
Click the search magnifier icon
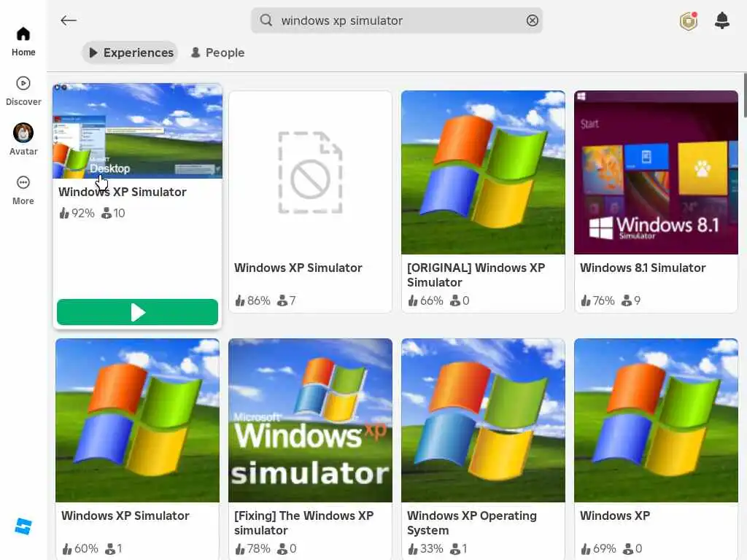tap(266, 20)
